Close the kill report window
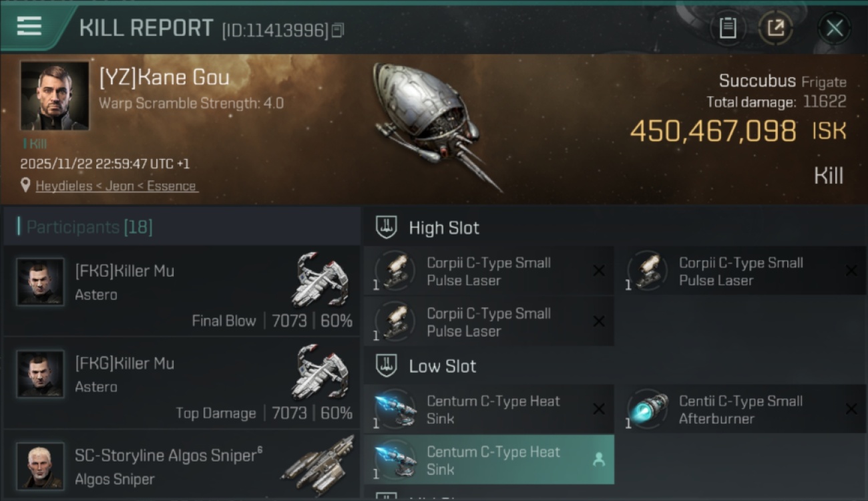Image resolution: width=868 pixels, height=501 pixels. (834, 28)
